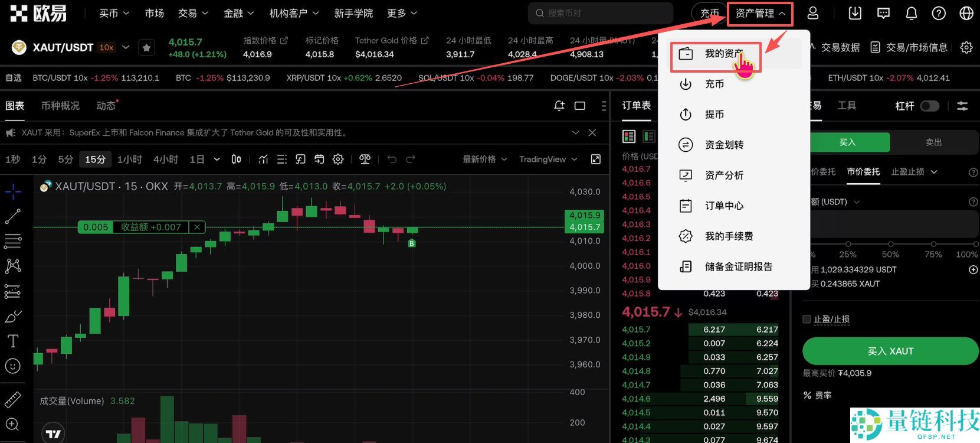Check the 止盈/止损 checkbox

pyautogui.click(x=807, y=319)
